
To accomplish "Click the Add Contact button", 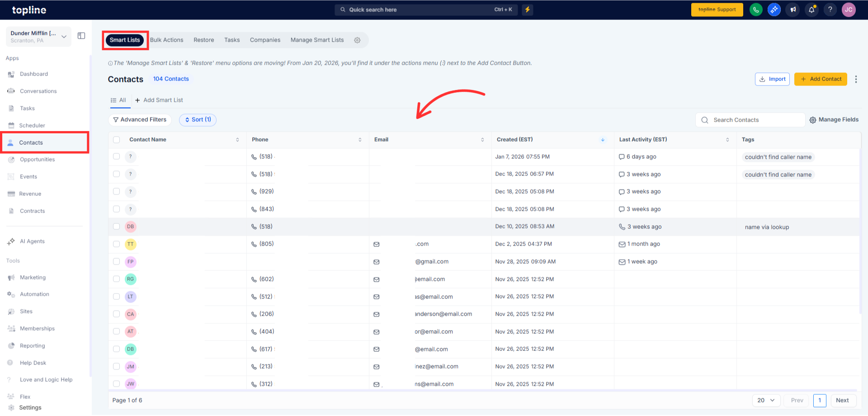I will [x=821, y=79].
